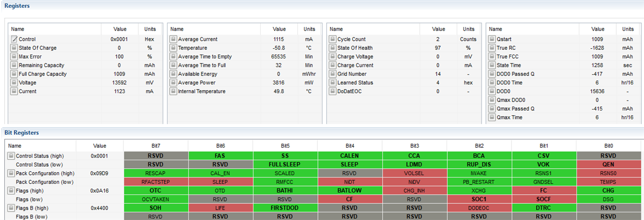Screen dimensions: 644x220
Task: Click the lock icon beside Average Current
Action: coord(173,39)
